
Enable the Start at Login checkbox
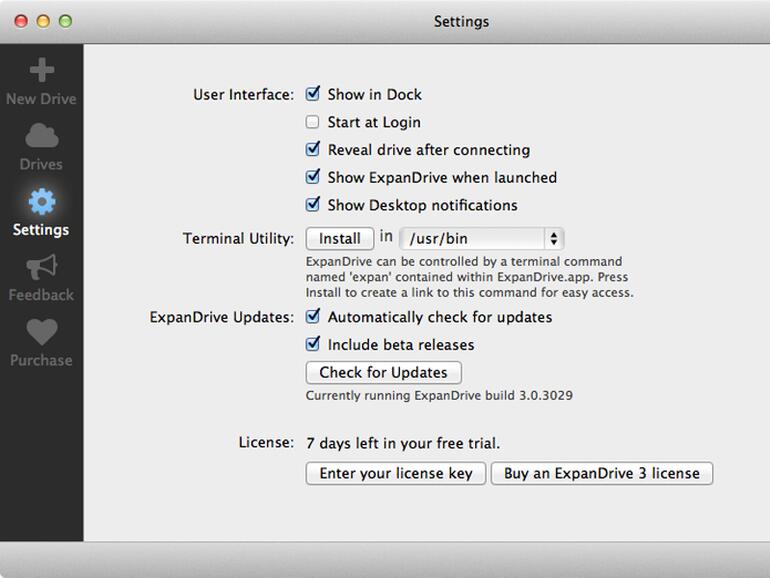pos(313,122)
